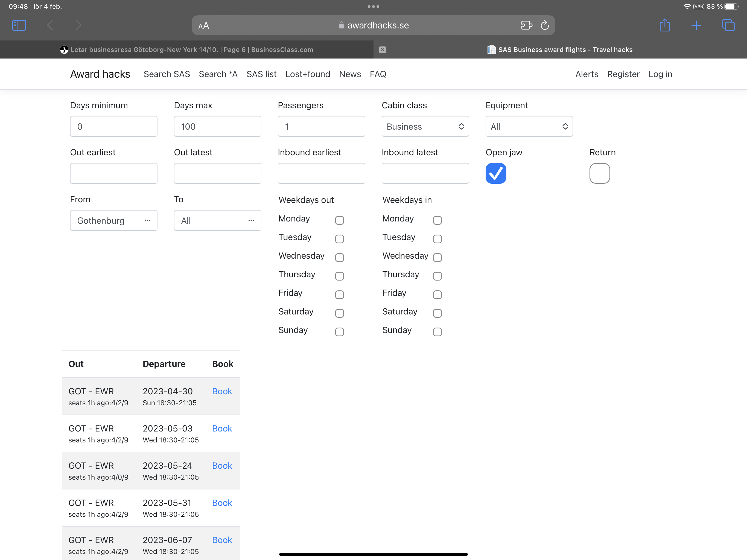Tick Sunday under Weekdays in
Screen dimensions: 747x560
pos(437,332)
